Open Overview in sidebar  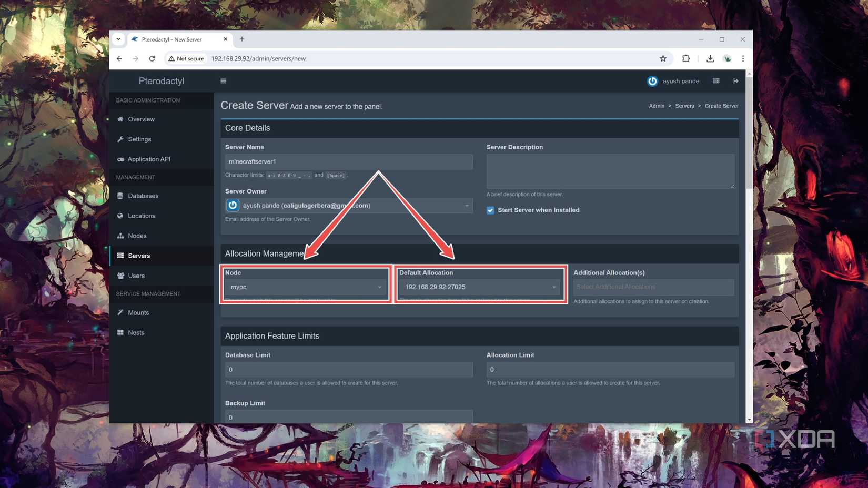161,119
